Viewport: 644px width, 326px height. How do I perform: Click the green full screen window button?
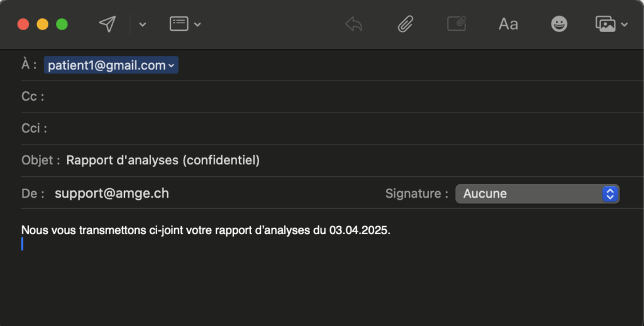62,25
